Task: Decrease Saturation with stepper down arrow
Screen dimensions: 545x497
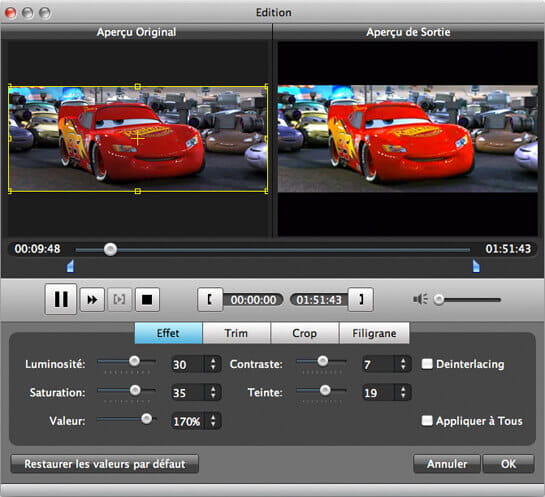Action: click(213, 397)
